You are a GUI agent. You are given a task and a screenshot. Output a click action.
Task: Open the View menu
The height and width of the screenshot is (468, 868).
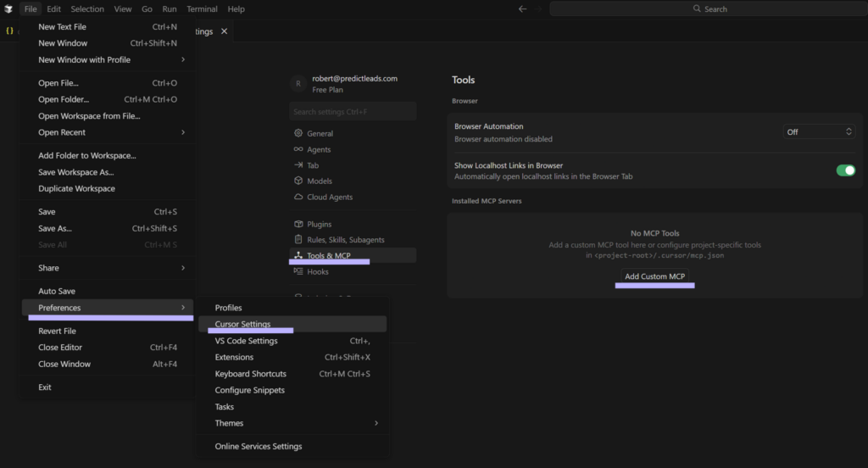123,8
